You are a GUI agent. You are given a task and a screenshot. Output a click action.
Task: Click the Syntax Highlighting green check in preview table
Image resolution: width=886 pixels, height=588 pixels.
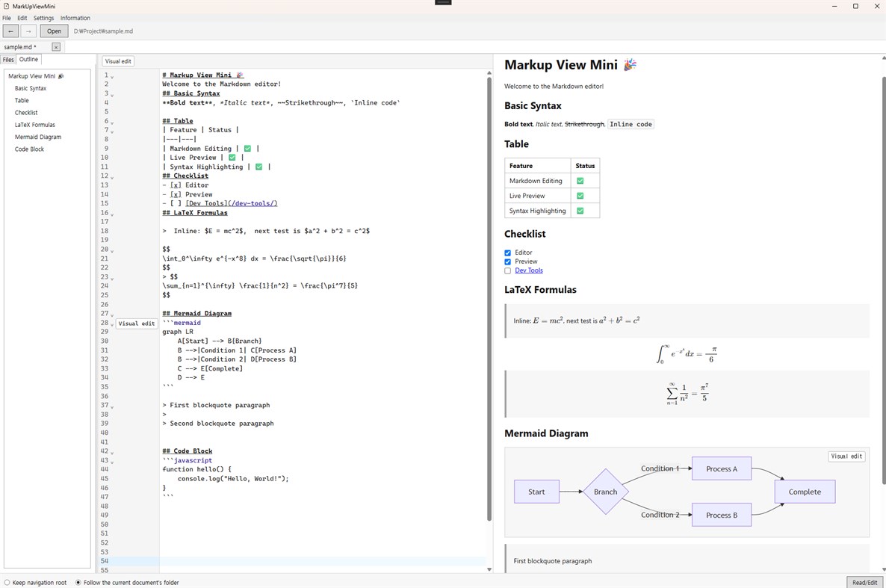(580, 211)
